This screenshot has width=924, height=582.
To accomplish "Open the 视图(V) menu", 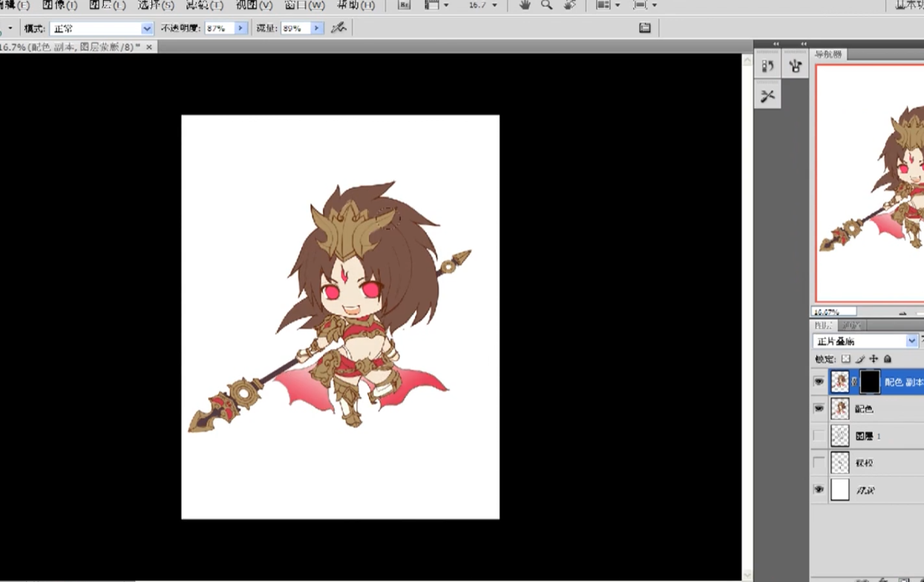I will tap(255, 4).
